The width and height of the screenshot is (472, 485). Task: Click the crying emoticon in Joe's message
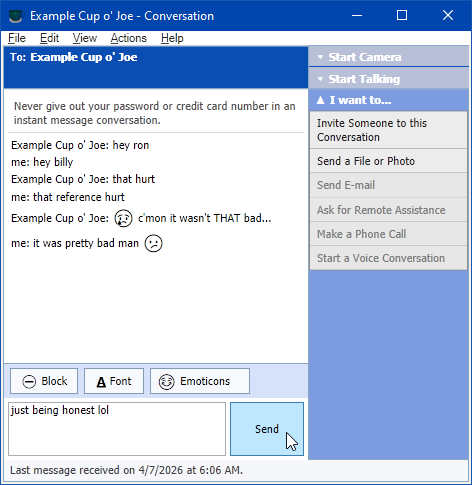click(x=123, y=218)
